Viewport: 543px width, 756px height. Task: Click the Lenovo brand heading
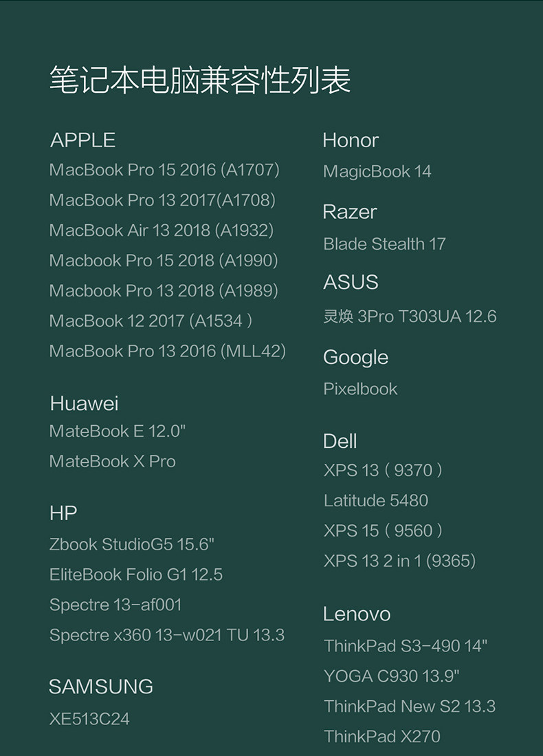[357, 614]
